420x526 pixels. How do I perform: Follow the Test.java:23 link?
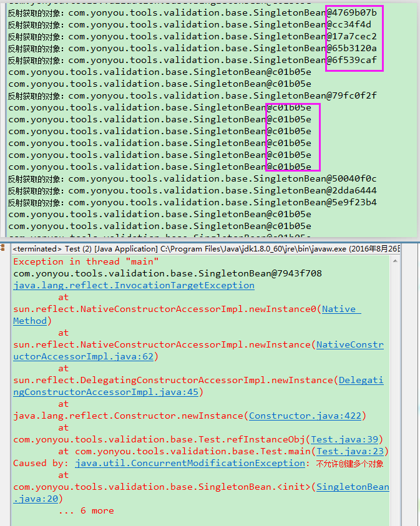tap(350, 452)
